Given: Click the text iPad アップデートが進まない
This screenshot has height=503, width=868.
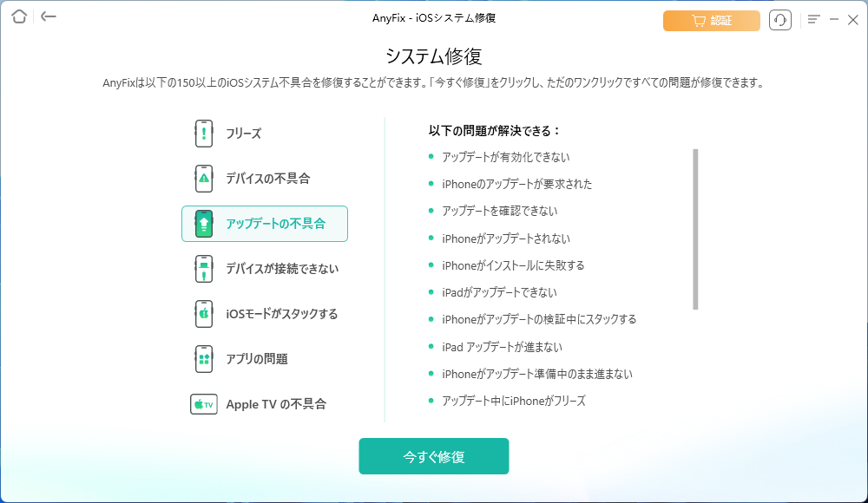Looking at the screenshot, I should 502,347.
